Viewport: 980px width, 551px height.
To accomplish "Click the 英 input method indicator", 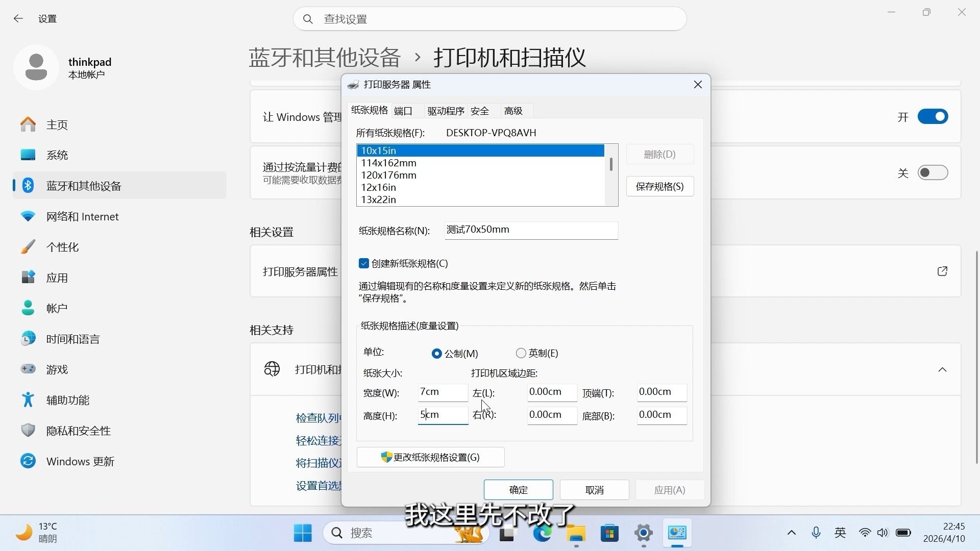I will [x=840, y=533].
